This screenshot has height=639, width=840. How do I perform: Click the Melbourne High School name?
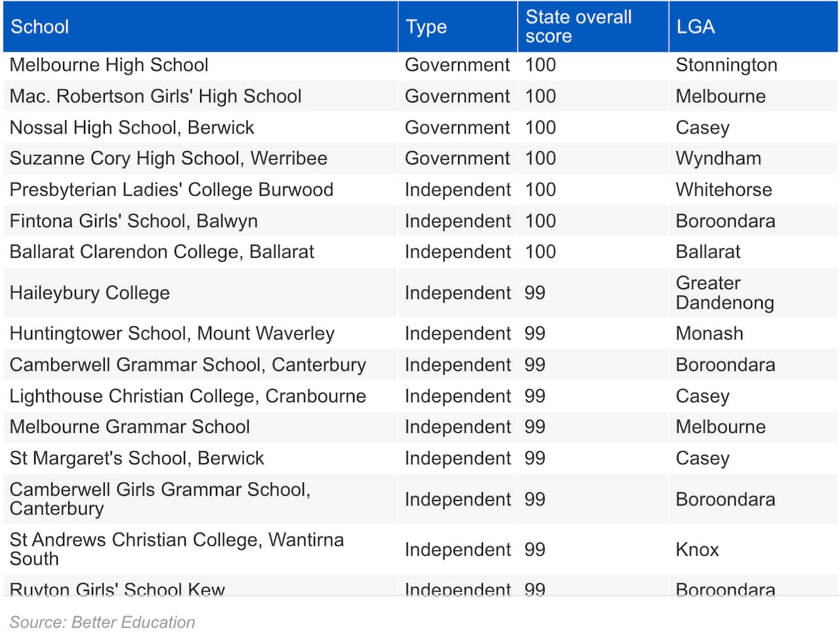pos(109,65)
